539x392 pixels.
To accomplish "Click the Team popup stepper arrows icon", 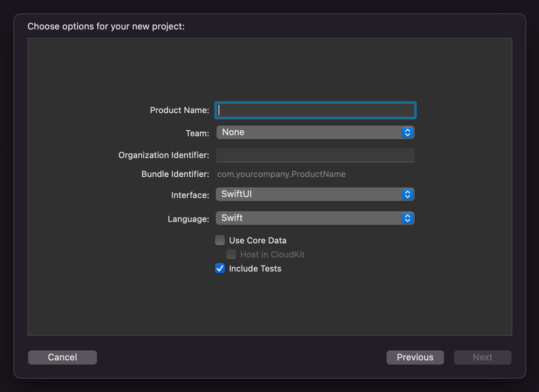I will [x=407, y=132].
